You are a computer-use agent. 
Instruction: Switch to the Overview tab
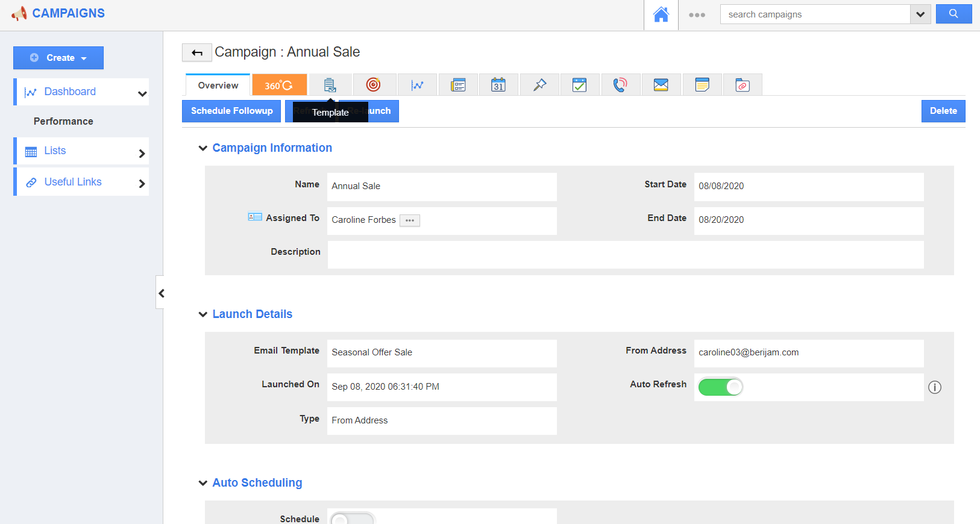point(218,86)
